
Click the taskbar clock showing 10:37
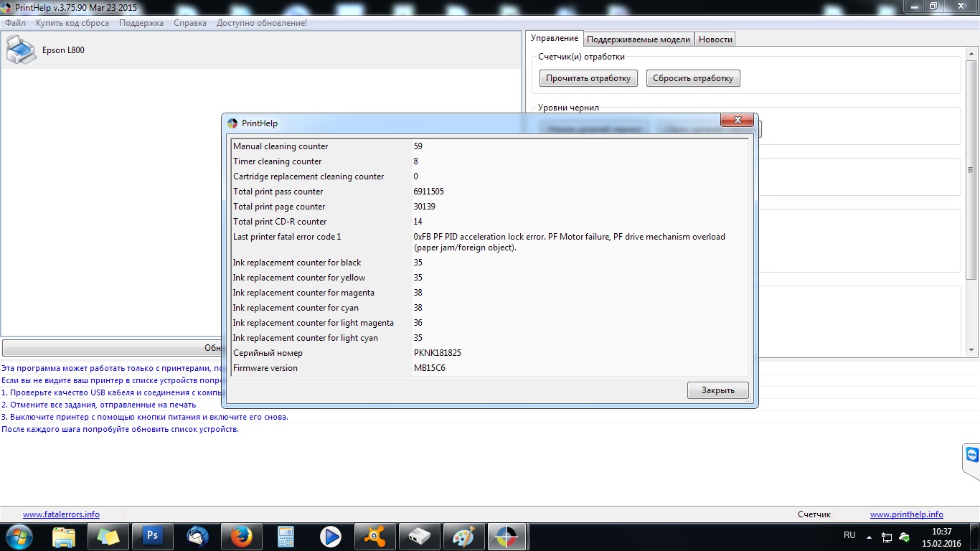[x=942, y=537]
